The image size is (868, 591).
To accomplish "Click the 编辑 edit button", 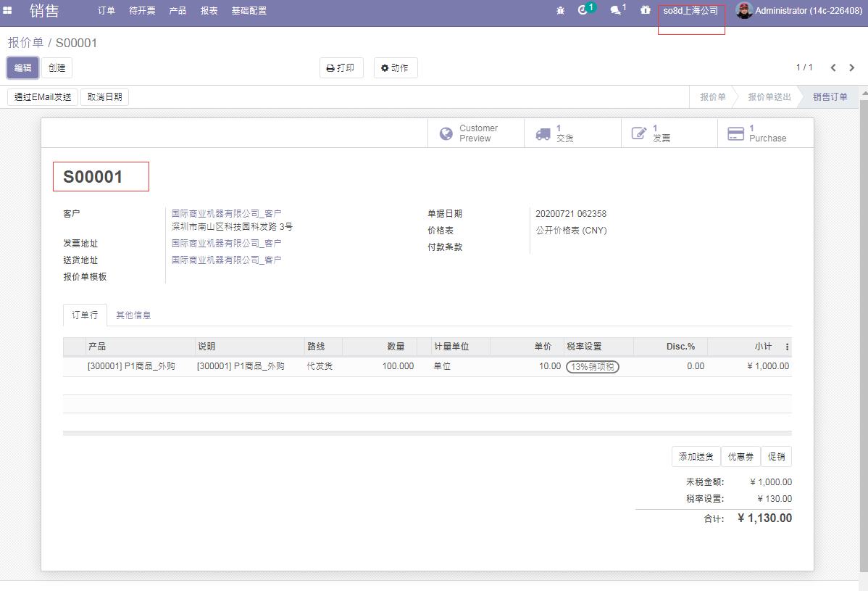I will click(x=22, y=68).
